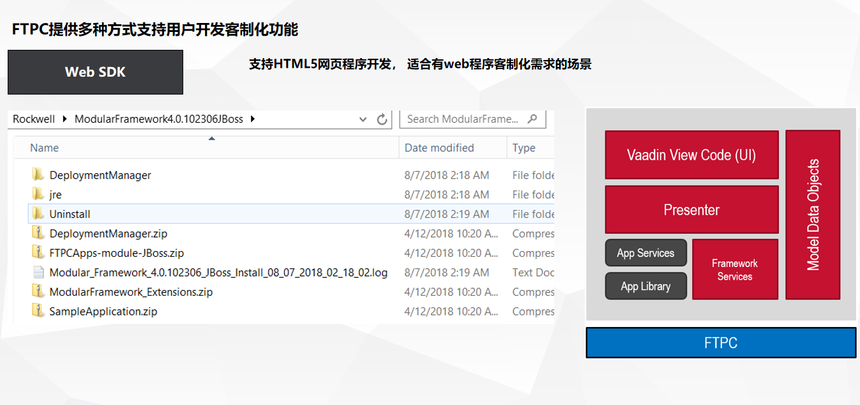Screen dimensions: 860x405
Task: Click the Rockwell breadcrumb
Action: point(34,119)
